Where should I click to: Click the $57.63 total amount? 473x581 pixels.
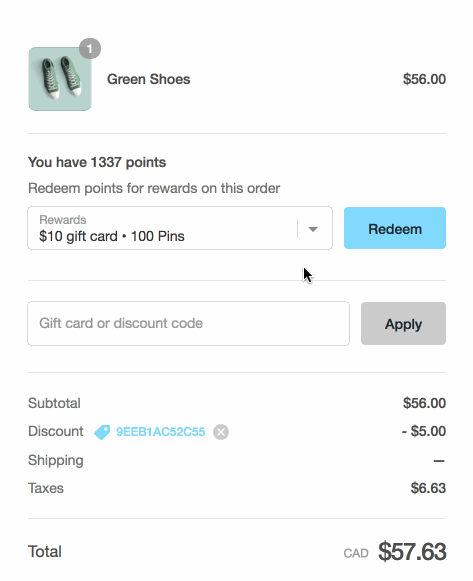tap(412, 552)
